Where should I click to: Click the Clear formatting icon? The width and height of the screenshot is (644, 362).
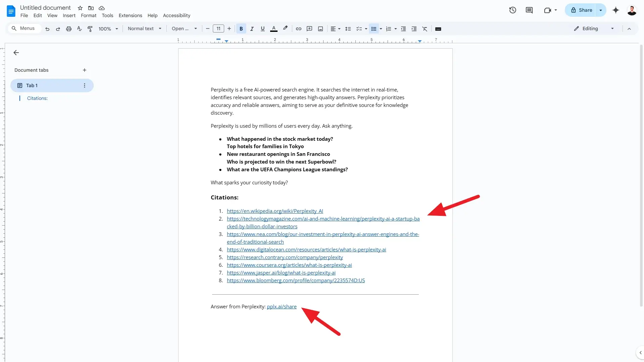tap(425, 29)
